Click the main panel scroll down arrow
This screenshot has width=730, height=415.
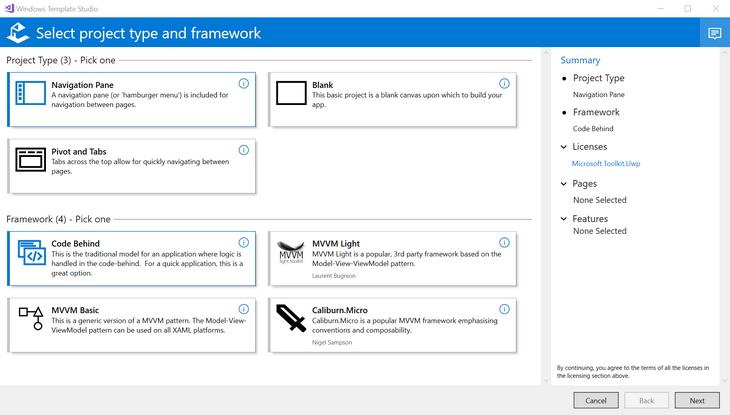point(546,380)
